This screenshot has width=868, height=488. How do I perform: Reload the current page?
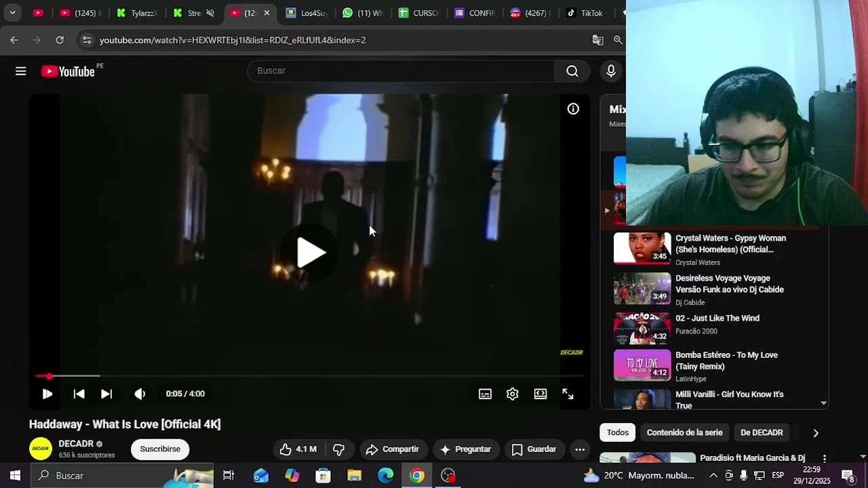[60, 40]
